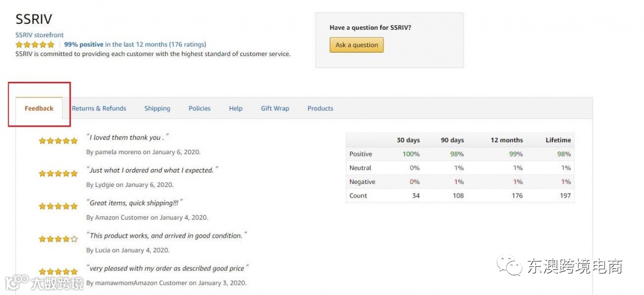Viewport: 644px width, 295px height.
Task: Click stars next to "Great items, quick shipping"
Action: tap(58, 206)
